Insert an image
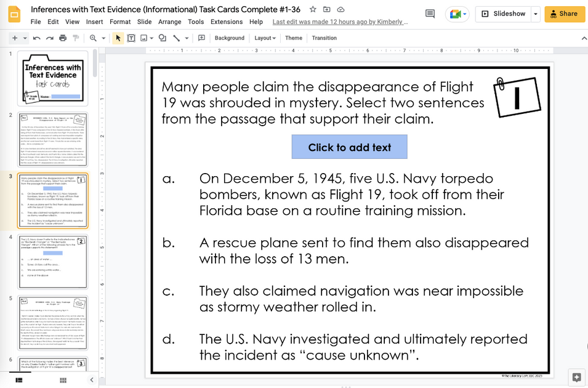Screen dimensions: 588x388 click(x=143, y=38)
